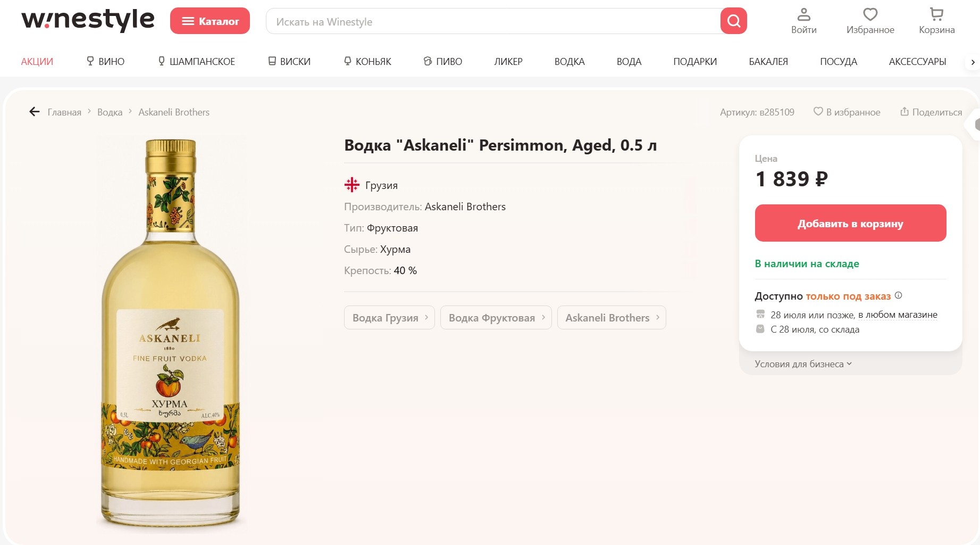The width and height of the screenshot is (980, 545).
Task: Click the Крепость 40 % value
Action: [405, 270]
